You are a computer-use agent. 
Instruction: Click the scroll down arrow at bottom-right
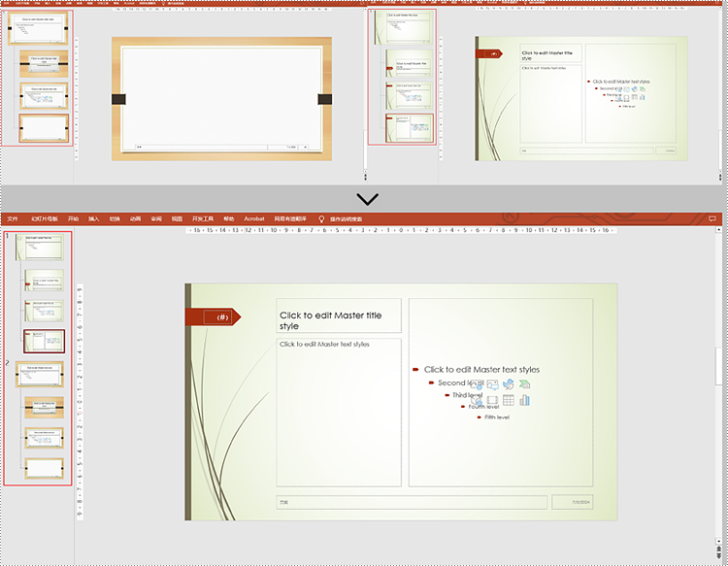(718, 541)
